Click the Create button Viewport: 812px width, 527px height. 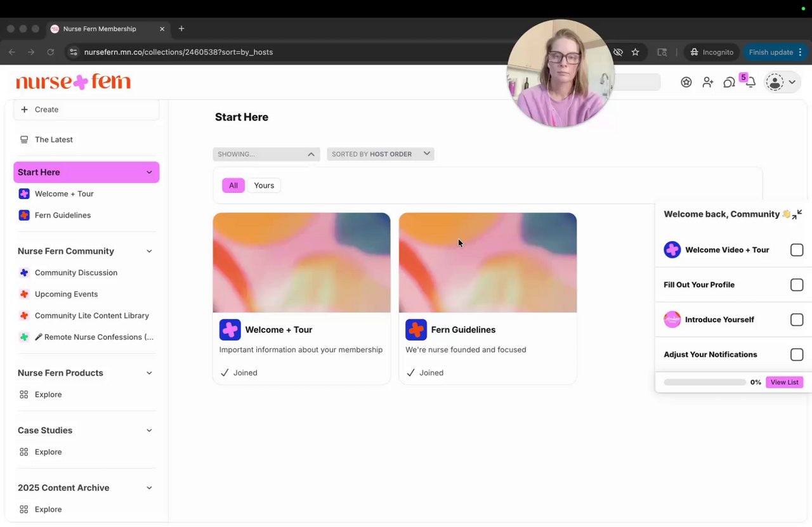[x=86, y=110]
